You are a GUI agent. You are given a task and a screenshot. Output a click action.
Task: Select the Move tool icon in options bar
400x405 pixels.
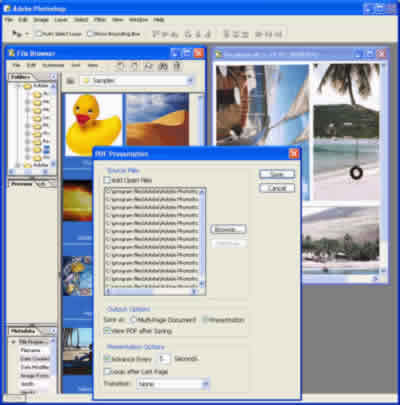[15, 34]
